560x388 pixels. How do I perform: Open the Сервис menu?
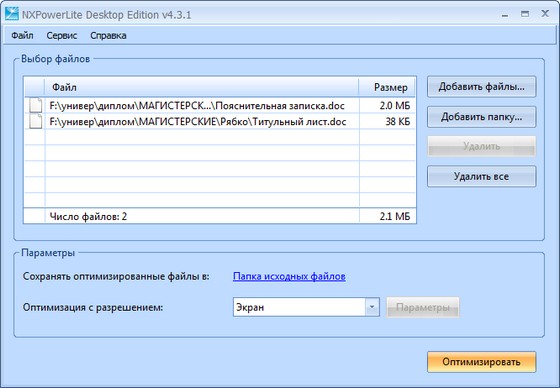[x=62, y=36]
